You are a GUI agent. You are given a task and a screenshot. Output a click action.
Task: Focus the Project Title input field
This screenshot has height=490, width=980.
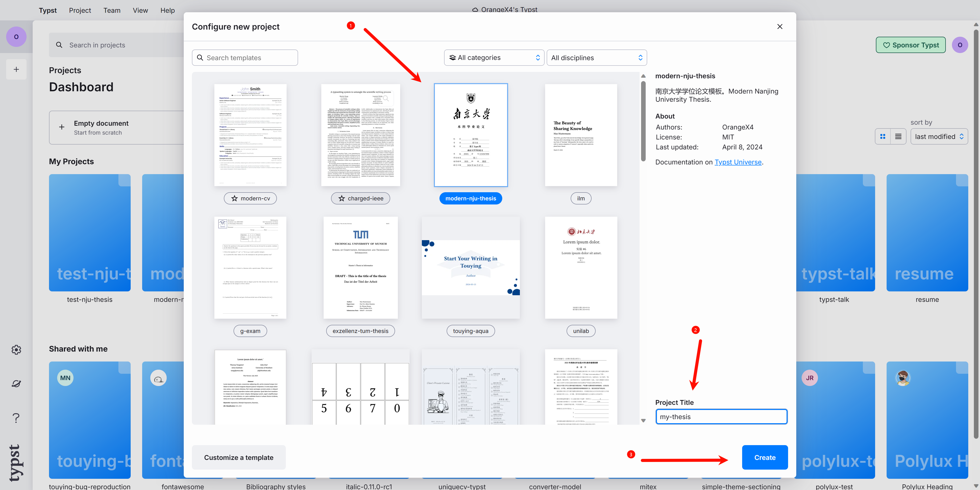click(x=721, y=417)
